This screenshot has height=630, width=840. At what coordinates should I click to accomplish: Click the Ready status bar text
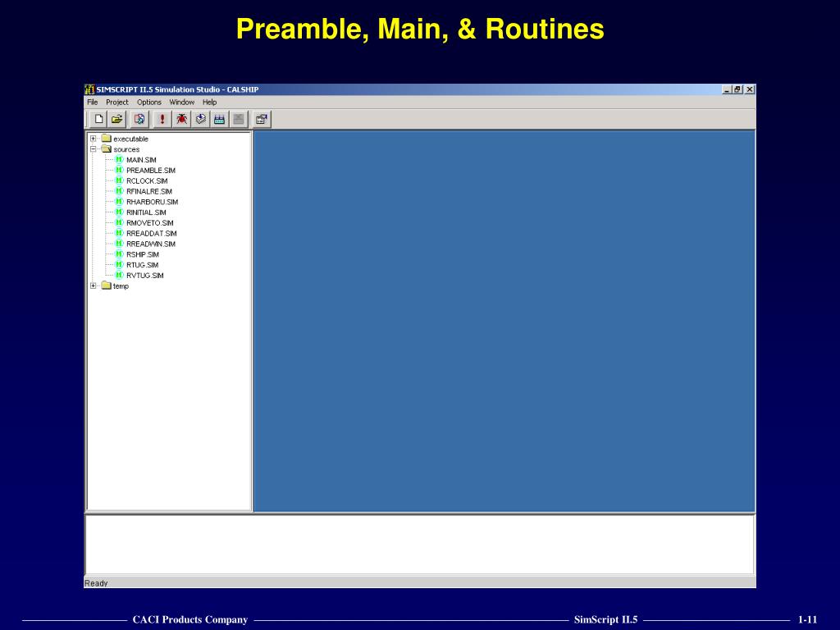coord(96,583)
